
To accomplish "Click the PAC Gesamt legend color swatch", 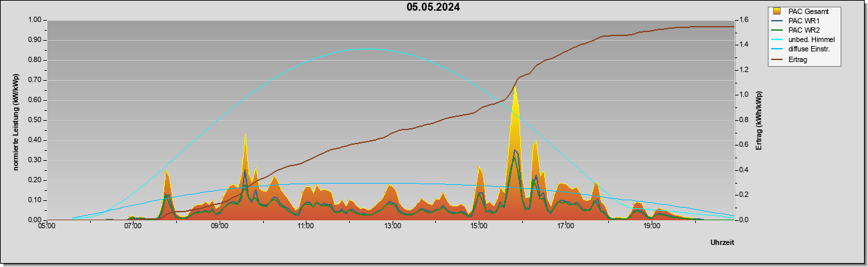I will [777, 11].
